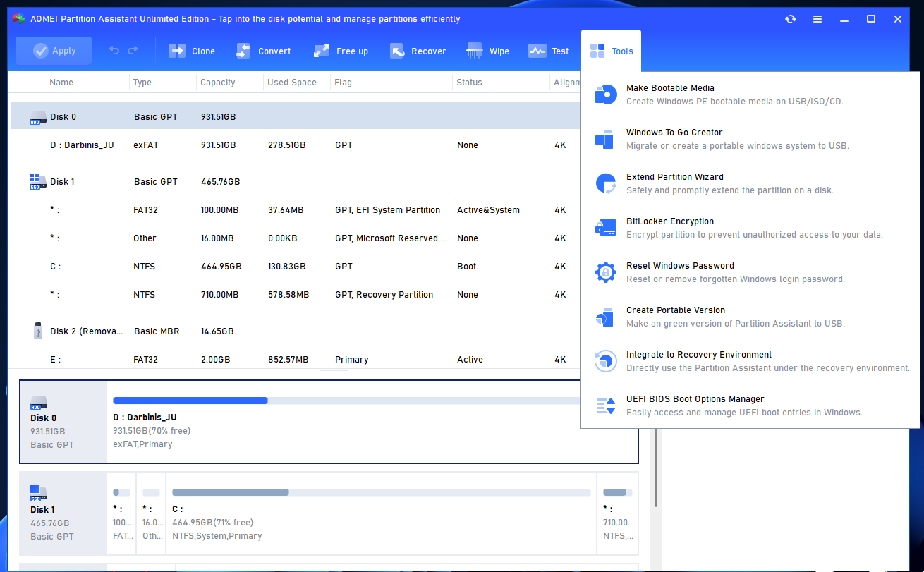Open the Test toolbar item
924x572 pixels.
tap(548, 51)
